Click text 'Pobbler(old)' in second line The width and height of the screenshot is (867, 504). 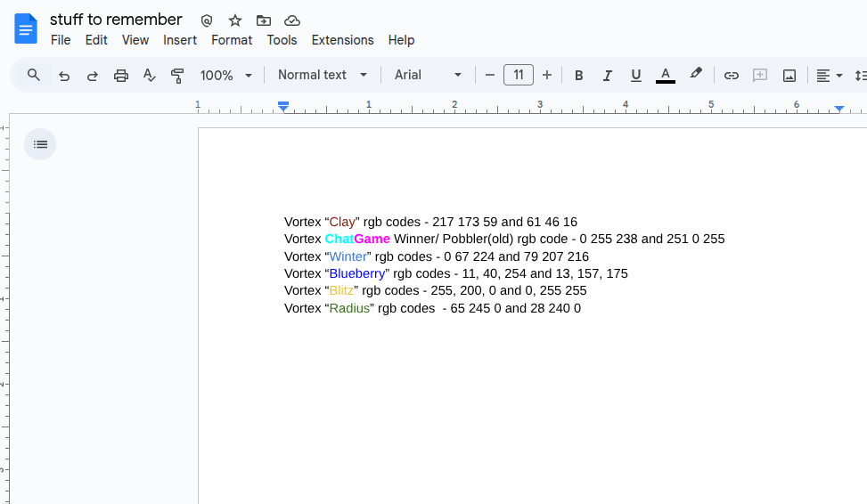(x=478, y=239)
